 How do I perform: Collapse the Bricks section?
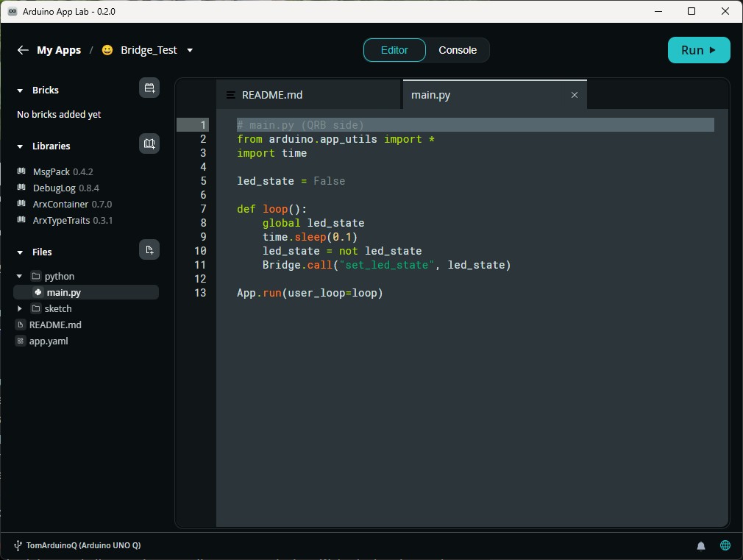(20, 90)
